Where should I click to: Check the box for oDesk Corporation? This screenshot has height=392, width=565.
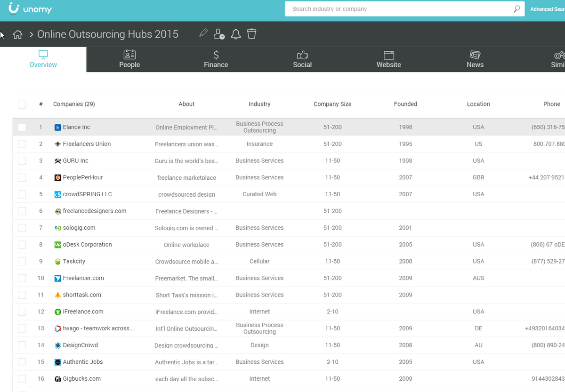(x=22, y=245)
